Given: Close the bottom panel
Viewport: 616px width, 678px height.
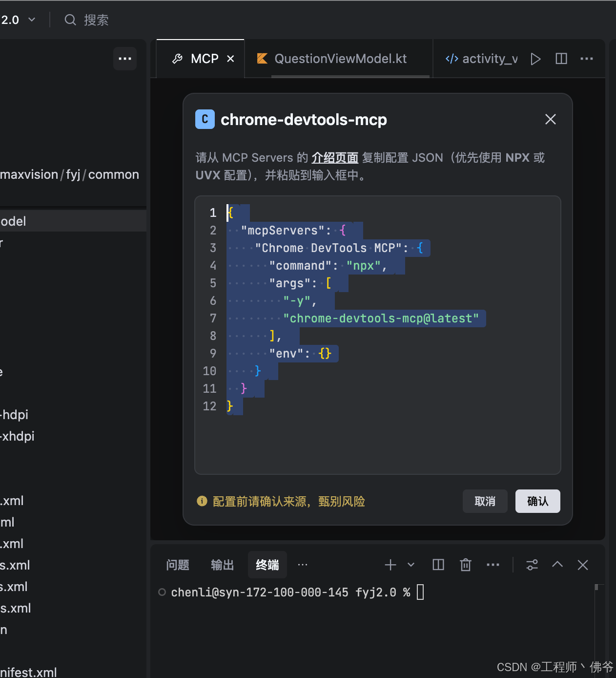Looking at the screenshot, I should (x=583, y=565).
